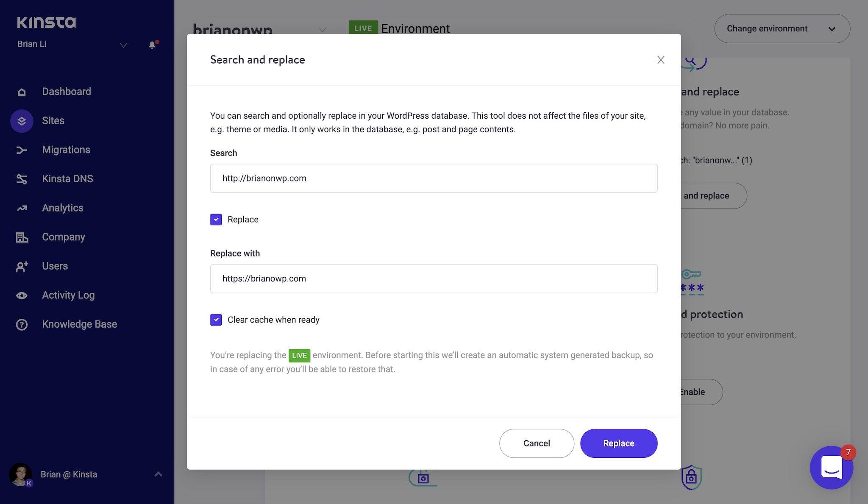Image resolution: width=868 pixels, height=504 pixels.
Task: Go to Dashboard in sidebar
Action: coord(67,92)
